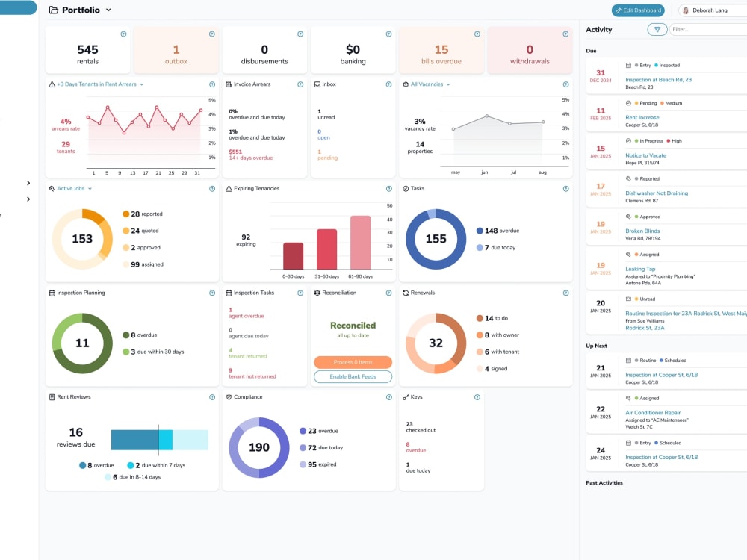Open help icon on Reconciliation widget
The image size is (747, 560).
click(388, 293)
